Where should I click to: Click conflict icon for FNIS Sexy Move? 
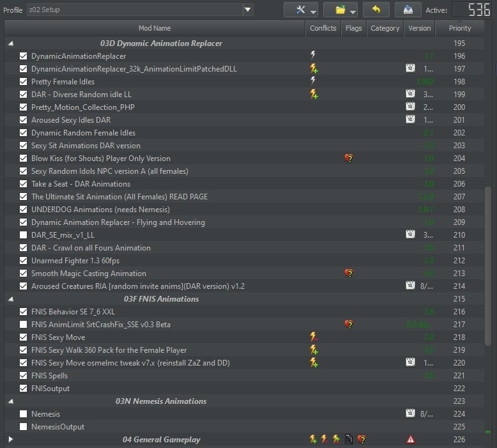(x=314, y=337)
